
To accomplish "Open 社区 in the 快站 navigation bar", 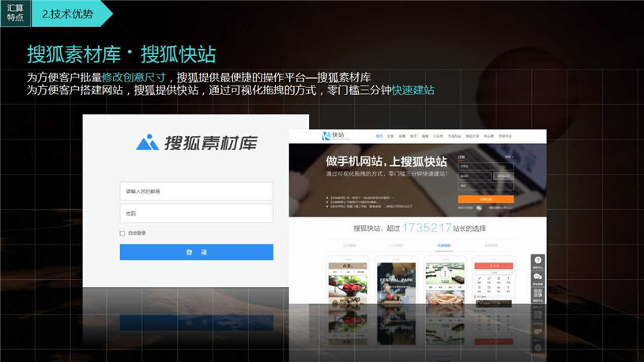I will pos(390,136).
